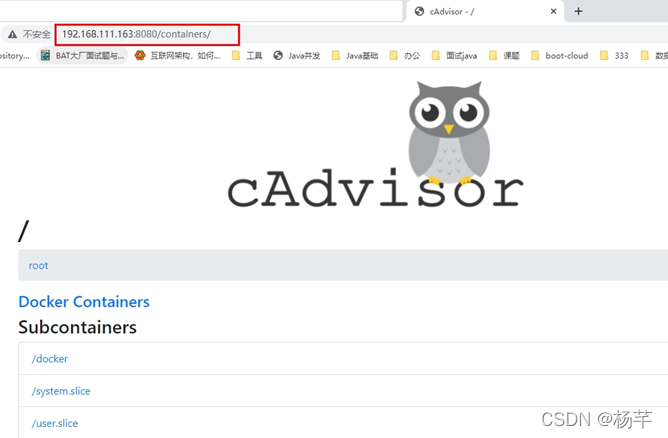Click the globe favicon on the cAdvisor tab
This screenshot has width=668, height=438.
pos(419,12)
